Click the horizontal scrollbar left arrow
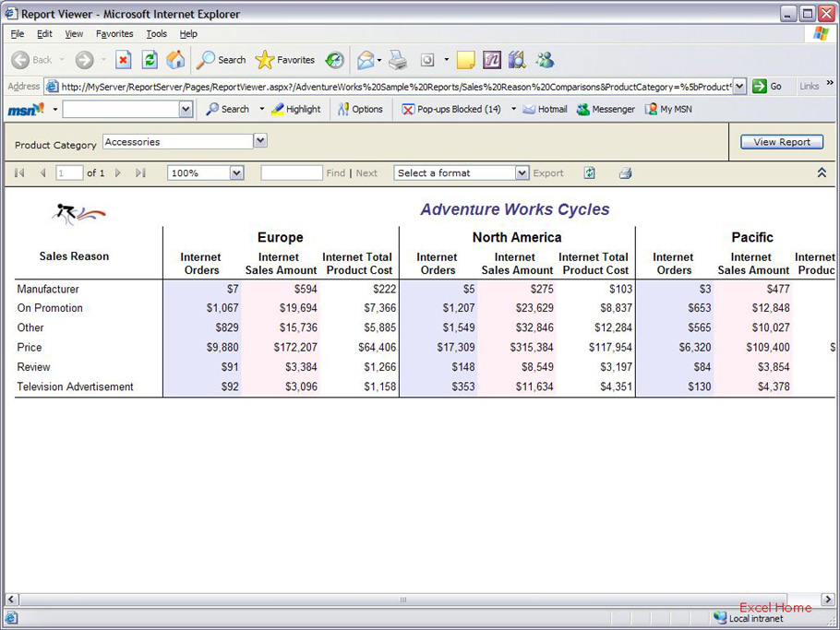 (x=11, y=599)
